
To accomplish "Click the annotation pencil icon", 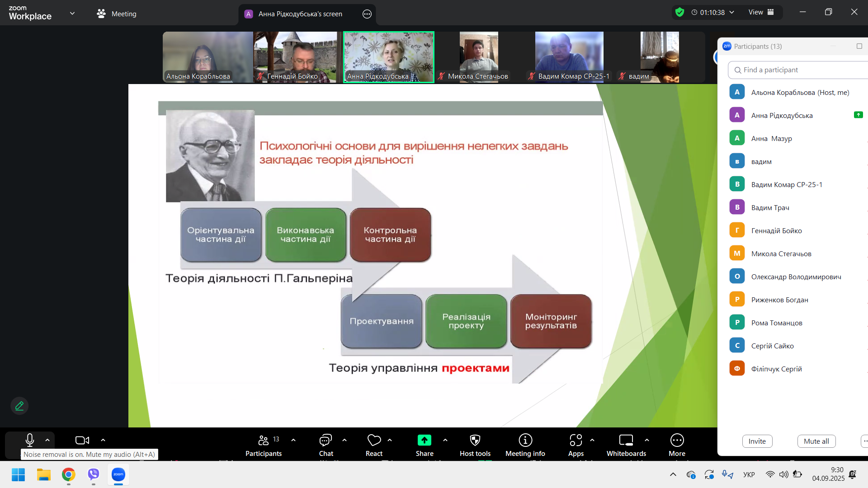I will tap(19, 406).
